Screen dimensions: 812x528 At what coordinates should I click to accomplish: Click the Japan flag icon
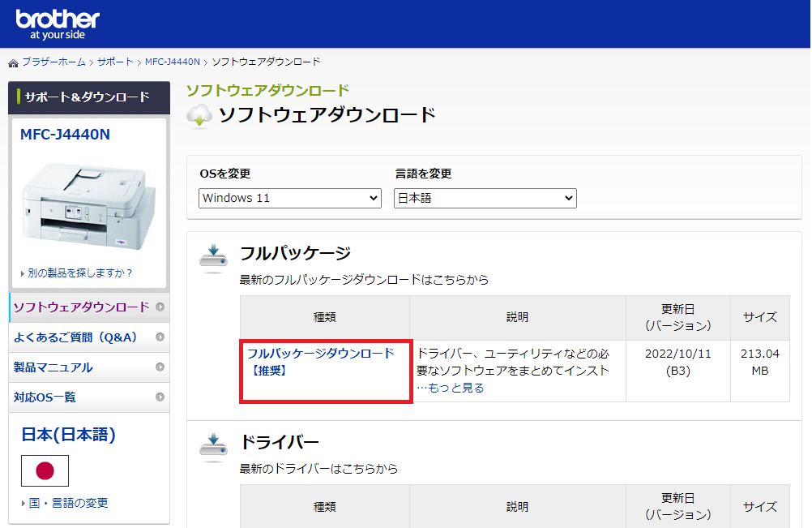[45, 470]
